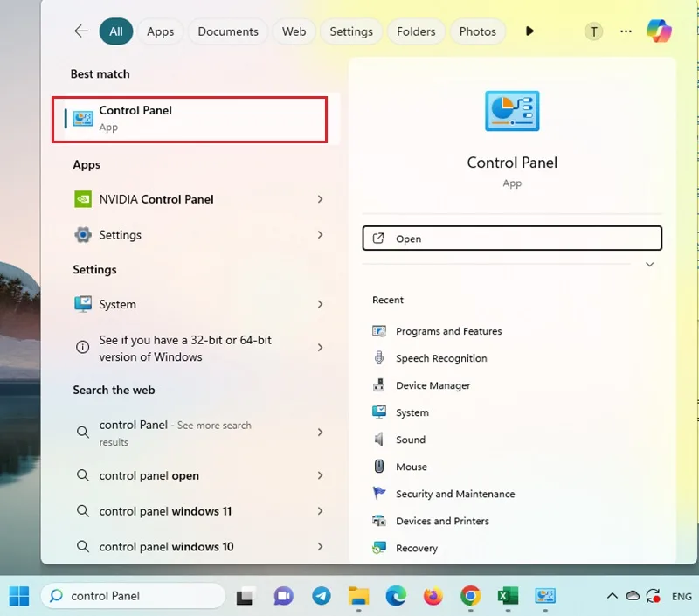Click the back arrow in search header

(x=81, y=31)
